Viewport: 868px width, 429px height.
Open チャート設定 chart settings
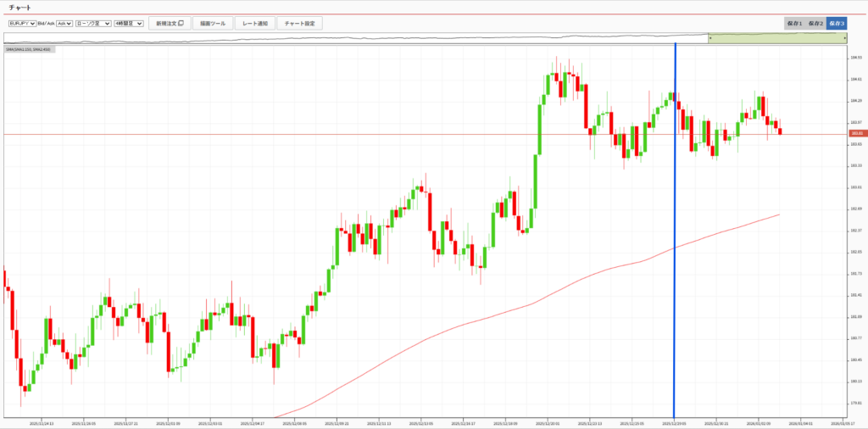click(x=299, y=24)
